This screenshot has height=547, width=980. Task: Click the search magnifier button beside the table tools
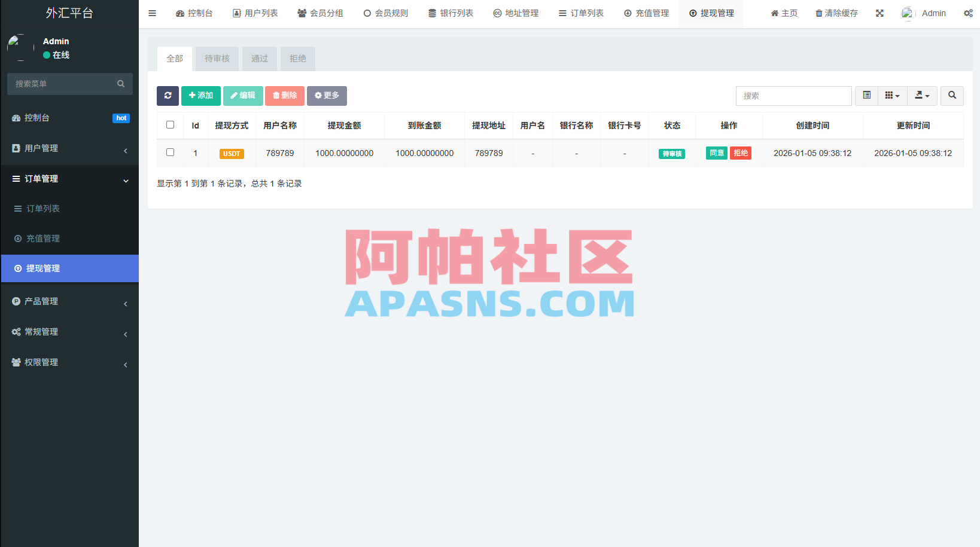(x=952, y=96)
